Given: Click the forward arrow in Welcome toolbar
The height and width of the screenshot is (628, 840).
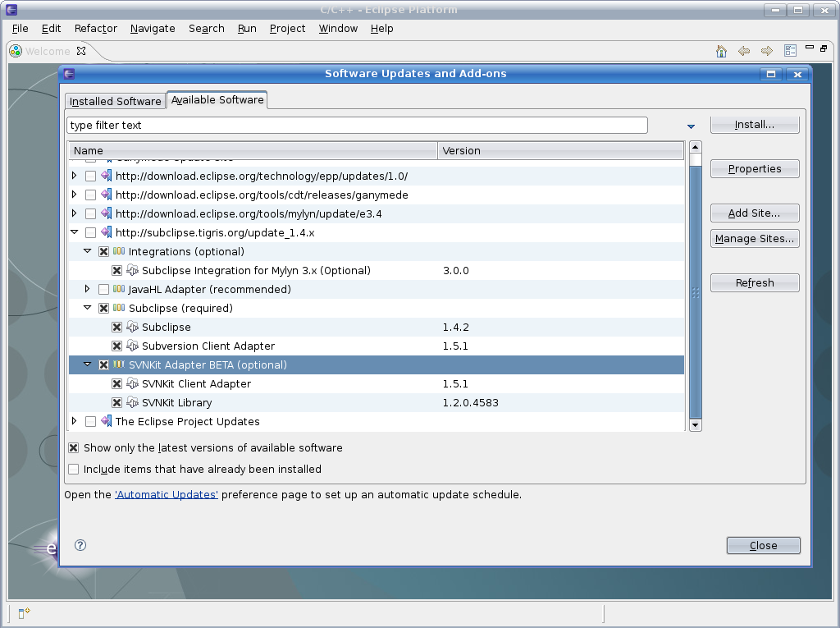Looking at the screenshot, I should (x=767, y=51).
